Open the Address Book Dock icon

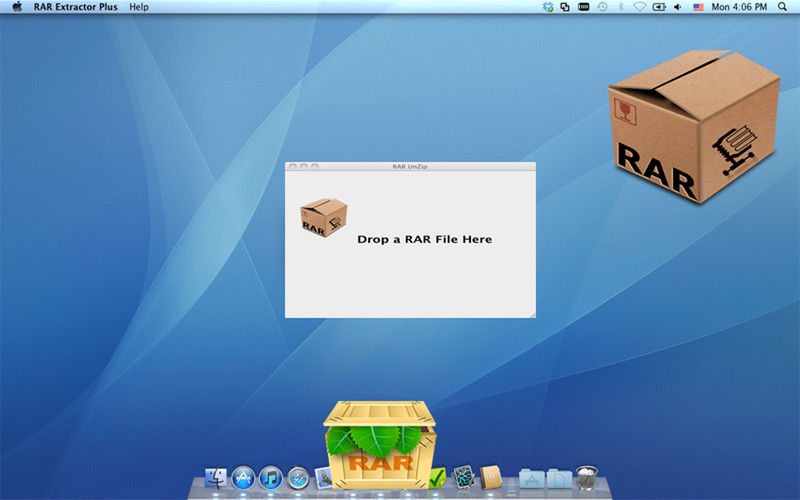(x=491, y=477)
